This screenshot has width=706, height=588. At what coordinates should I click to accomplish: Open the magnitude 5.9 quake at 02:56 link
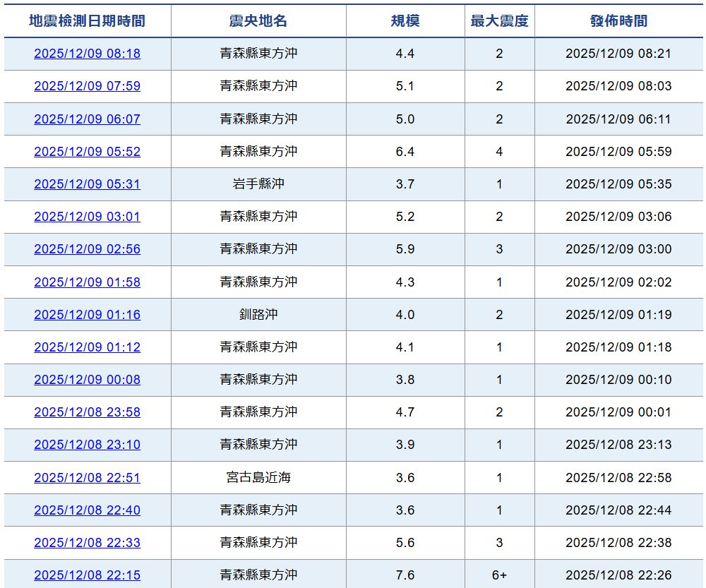(88, 249)
